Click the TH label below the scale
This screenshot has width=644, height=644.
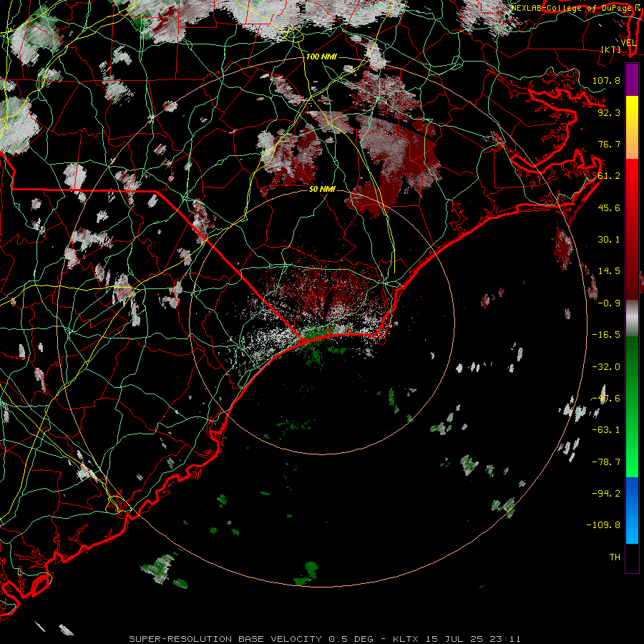point(615,557)
